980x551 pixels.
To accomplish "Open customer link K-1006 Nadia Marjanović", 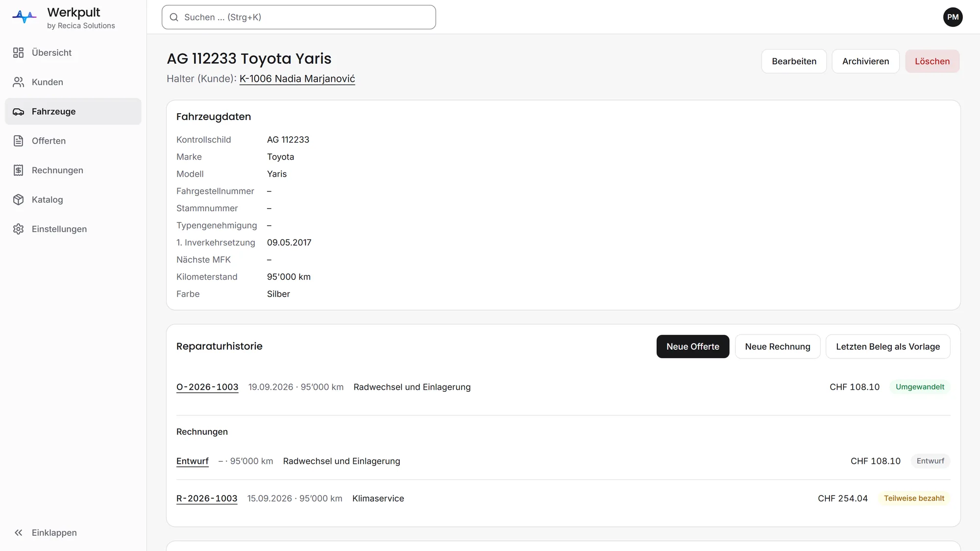I will [297, 78].
